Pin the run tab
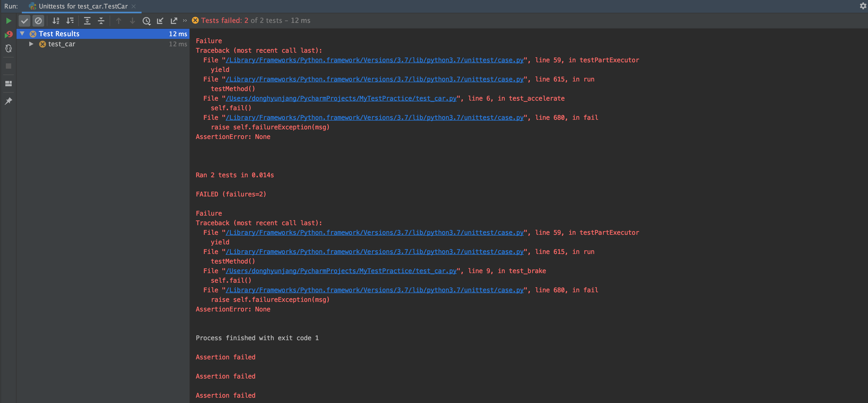Screen dimensions: 868x403 coord(9,101)
